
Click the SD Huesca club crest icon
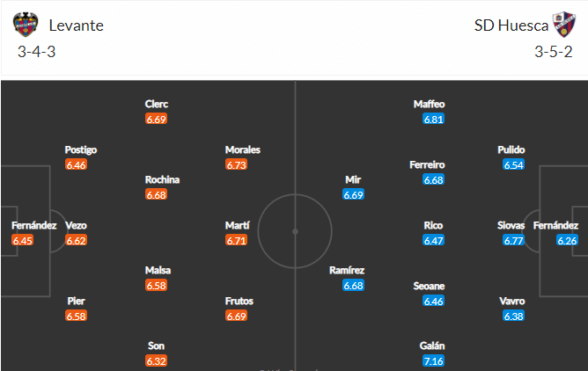point(564,25)
